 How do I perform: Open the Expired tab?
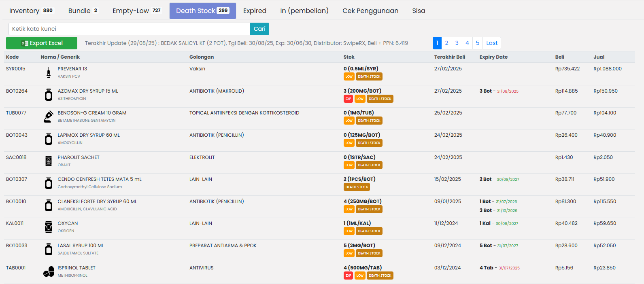point(255,11)
